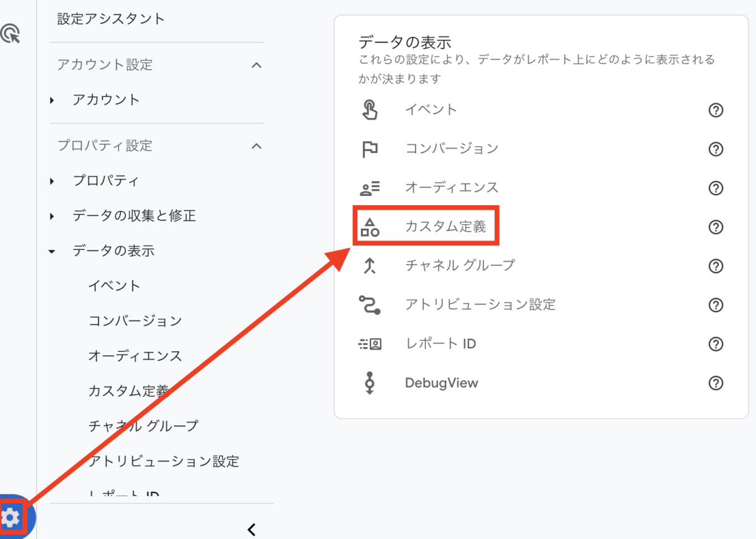Screen dimensions: 756x539
Task: Select 設定アシスタント in sidebar
Action: tap(111, 19)
